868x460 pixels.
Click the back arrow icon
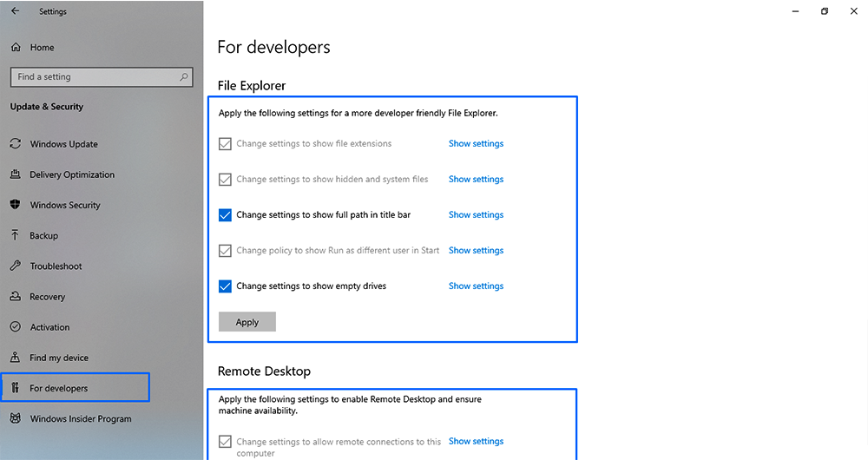point(15,10)
